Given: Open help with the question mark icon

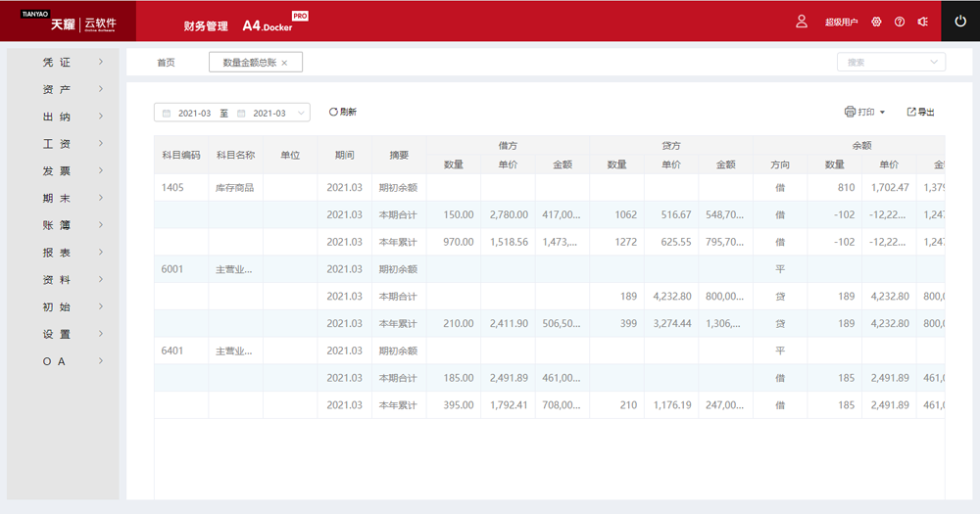Looking at the screenshot, I should tap(900, 22).
